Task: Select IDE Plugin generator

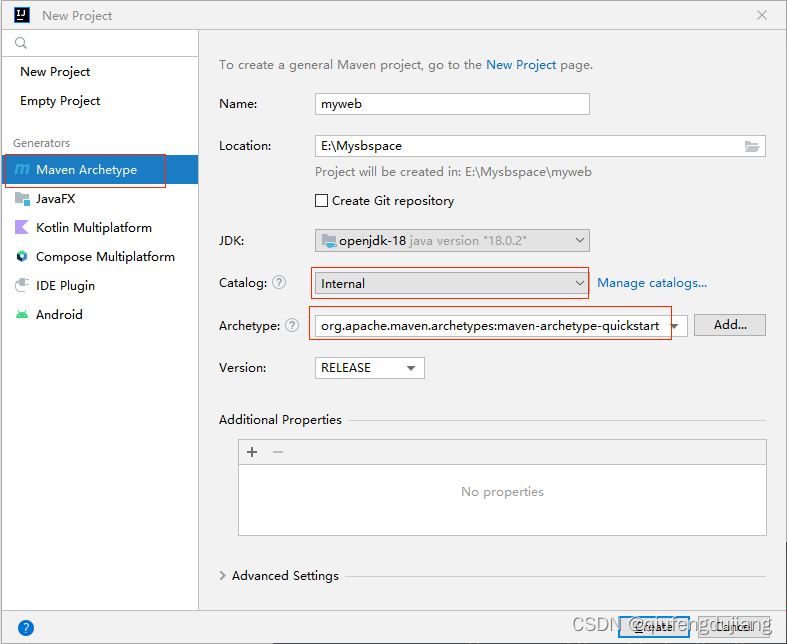Action: [x=100, y=286]
